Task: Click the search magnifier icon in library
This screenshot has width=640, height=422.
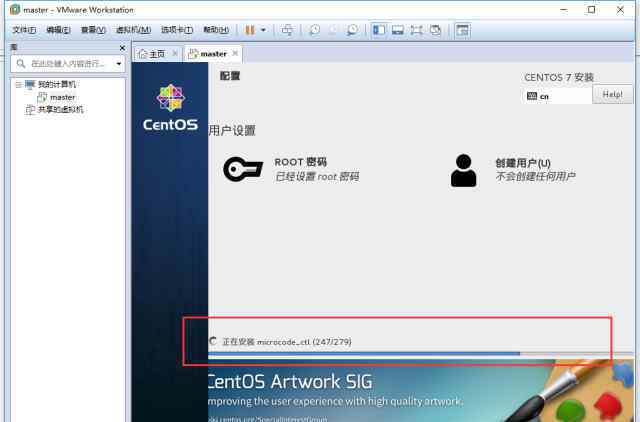Action: point(21,63)
